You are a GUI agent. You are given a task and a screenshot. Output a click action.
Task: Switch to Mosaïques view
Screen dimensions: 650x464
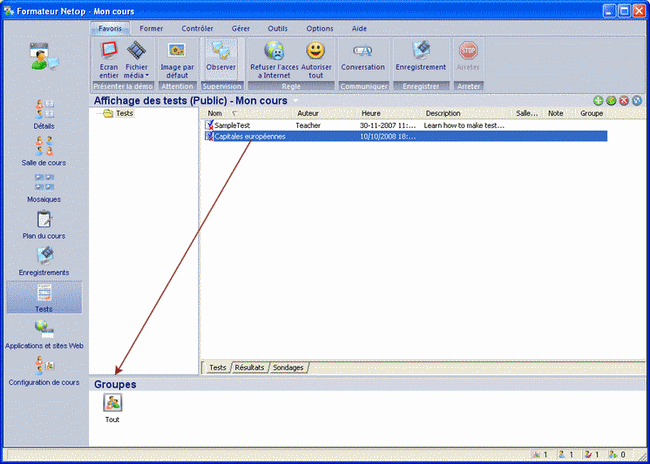click(x=44, y=188)
